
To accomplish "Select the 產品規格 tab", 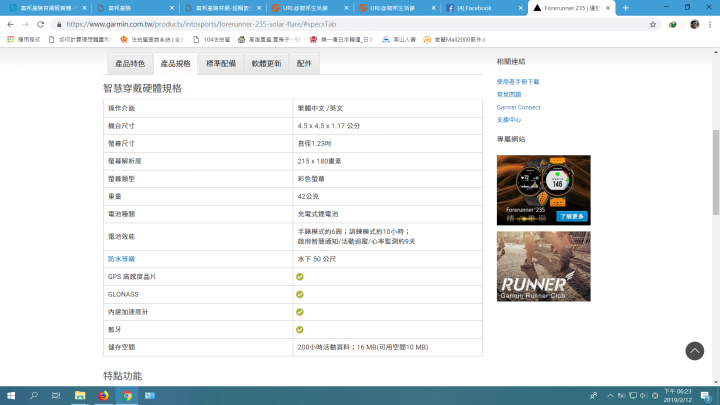I will pyautogui.click(x=175, y=63).
